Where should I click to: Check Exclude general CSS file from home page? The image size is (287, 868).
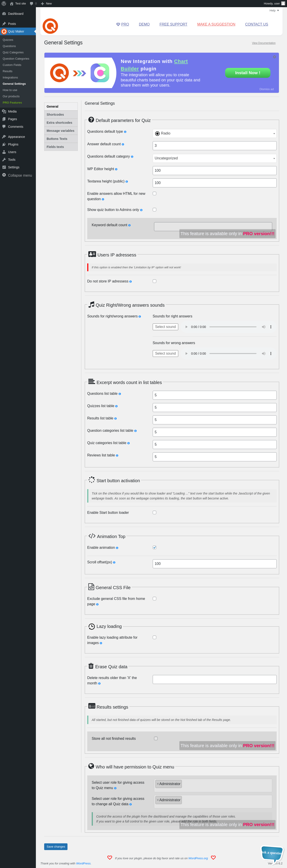(x=154, y=599)
